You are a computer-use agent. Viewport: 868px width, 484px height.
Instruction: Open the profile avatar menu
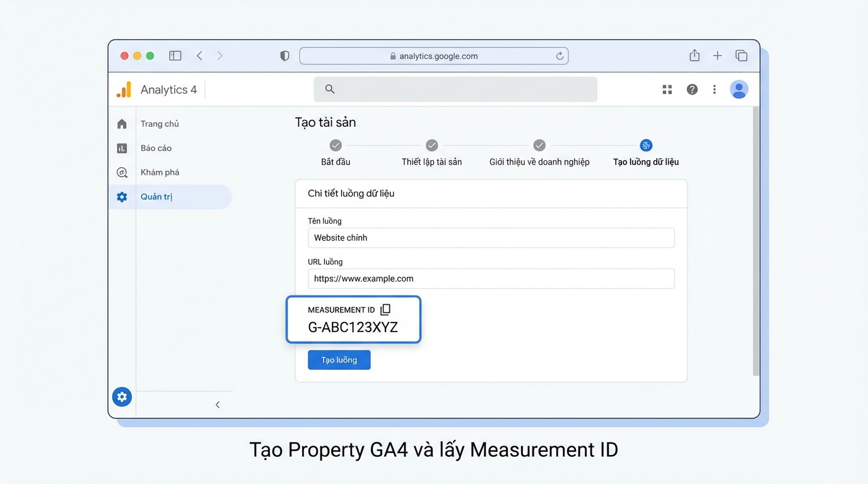coord(739,89)
